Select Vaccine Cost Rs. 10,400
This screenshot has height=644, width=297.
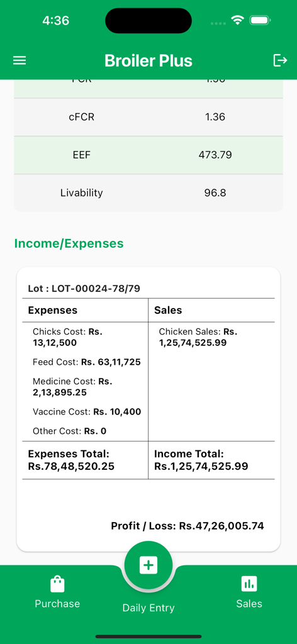click(x=87, y=411)
